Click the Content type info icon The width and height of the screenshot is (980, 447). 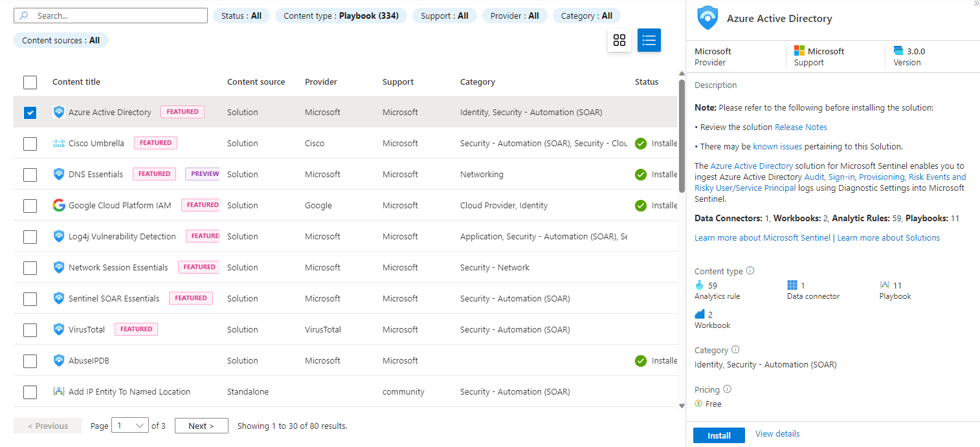750,271
